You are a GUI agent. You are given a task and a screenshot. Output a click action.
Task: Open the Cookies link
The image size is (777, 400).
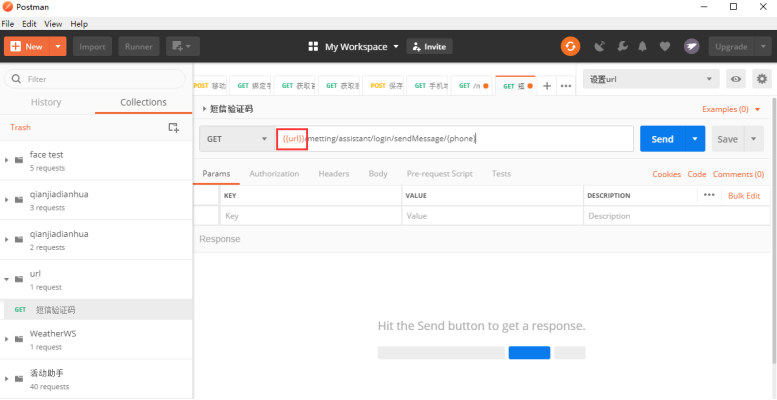point(666,174)
